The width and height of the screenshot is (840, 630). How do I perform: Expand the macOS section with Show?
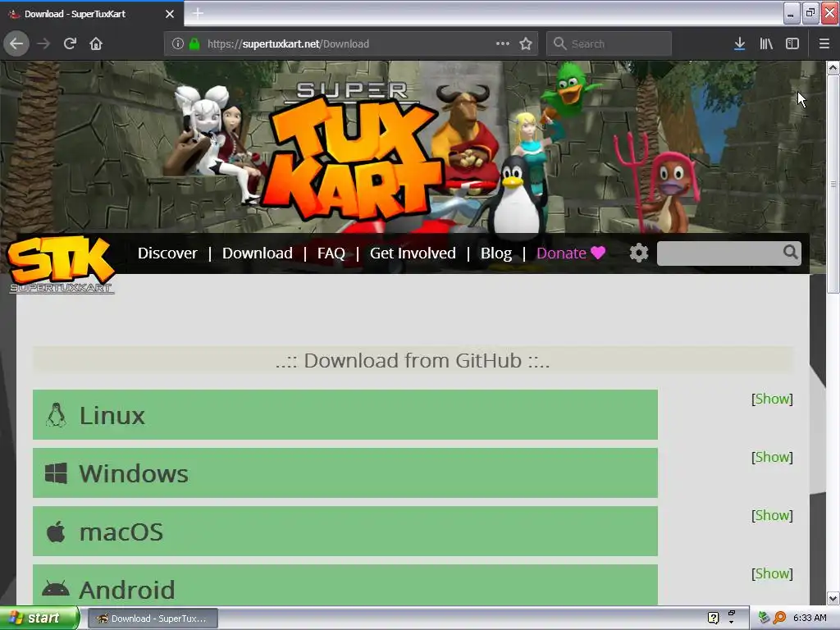(x=772, y=515)
